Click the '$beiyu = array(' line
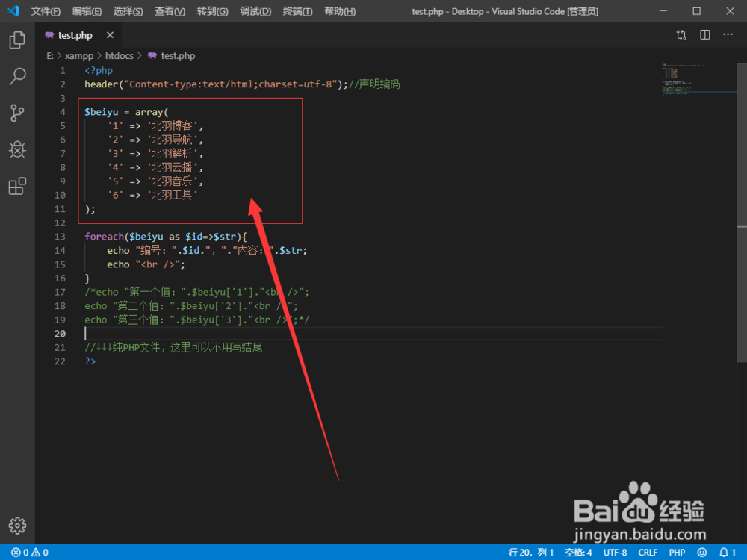747x560 pixels. click(x=126, y=112)
